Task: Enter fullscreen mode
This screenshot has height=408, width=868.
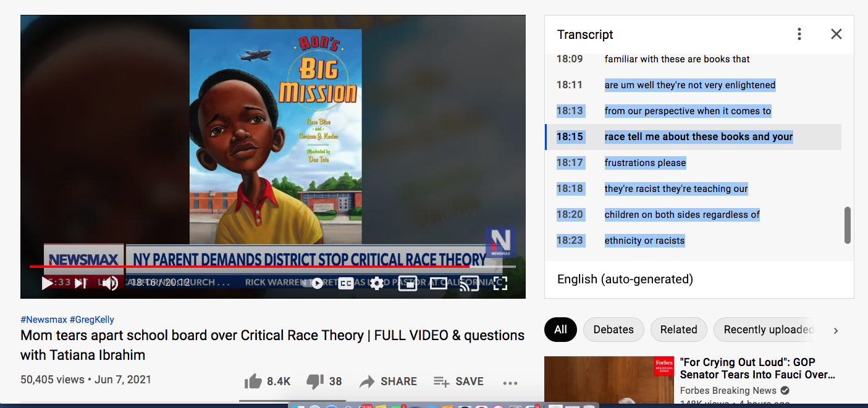Action: 500,283
